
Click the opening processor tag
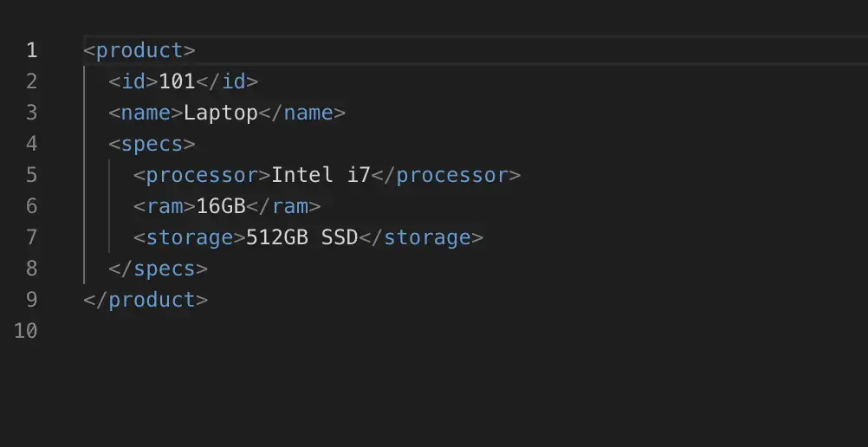(202, 175)
